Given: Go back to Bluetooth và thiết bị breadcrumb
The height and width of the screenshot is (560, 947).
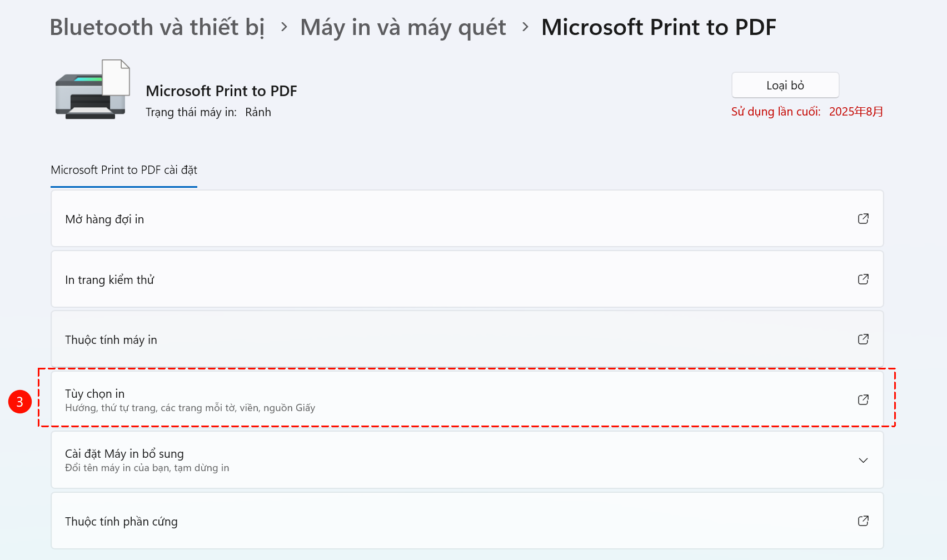Looking at the screenshot, I should coord(157,27).
